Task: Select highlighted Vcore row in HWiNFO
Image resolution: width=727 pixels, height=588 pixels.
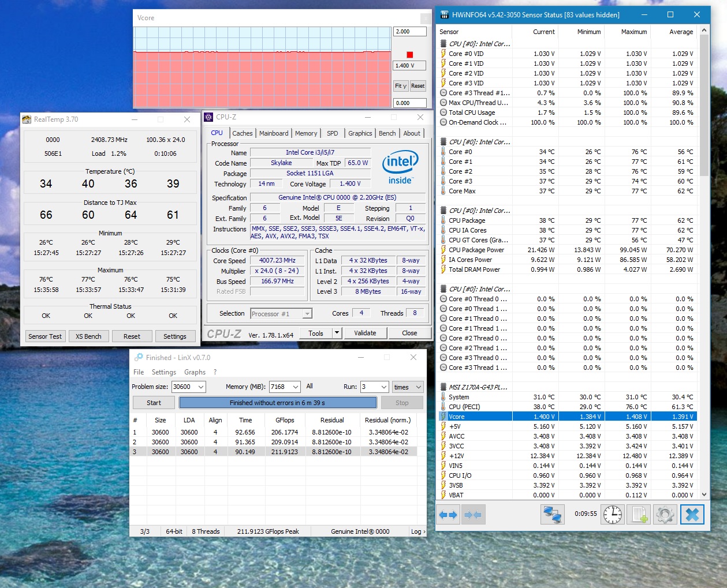Action: pos(568,417)
